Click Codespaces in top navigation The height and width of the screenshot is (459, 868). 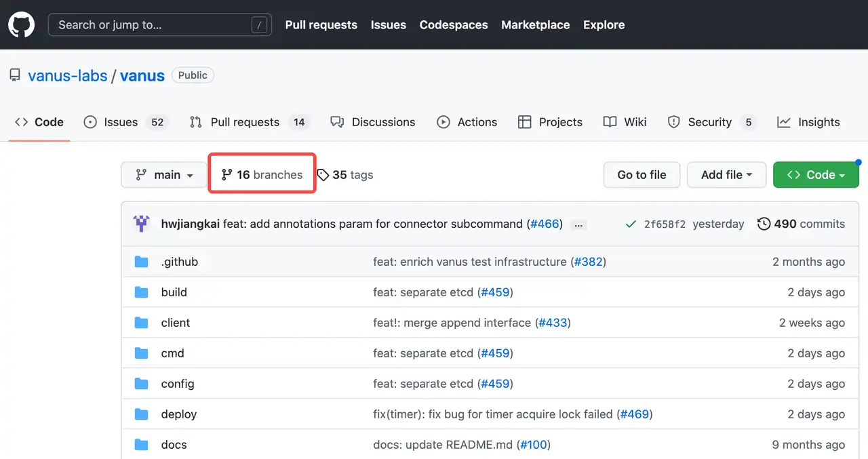point(454,25)
